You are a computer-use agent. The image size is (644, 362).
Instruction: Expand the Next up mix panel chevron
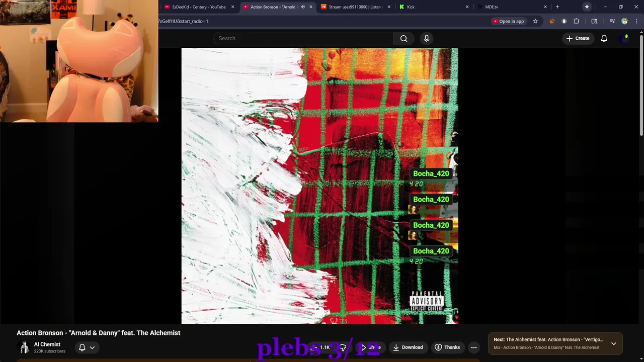pos(614,343)
